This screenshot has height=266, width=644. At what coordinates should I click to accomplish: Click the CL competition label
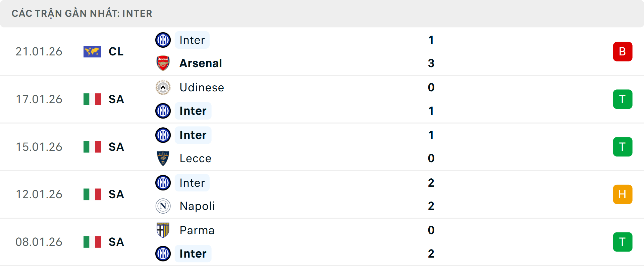[116, 51]
